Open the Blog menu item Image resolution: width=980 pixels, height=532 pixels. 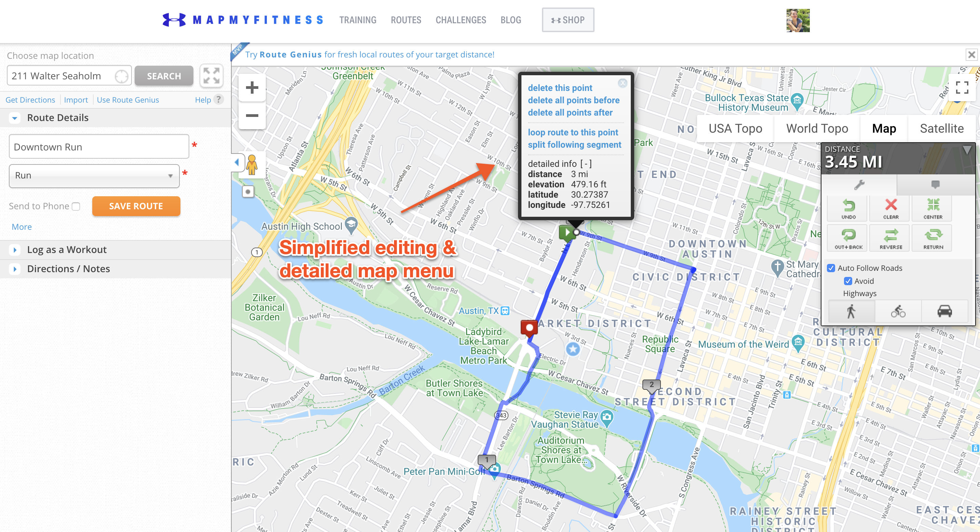(x=511, y=20)
